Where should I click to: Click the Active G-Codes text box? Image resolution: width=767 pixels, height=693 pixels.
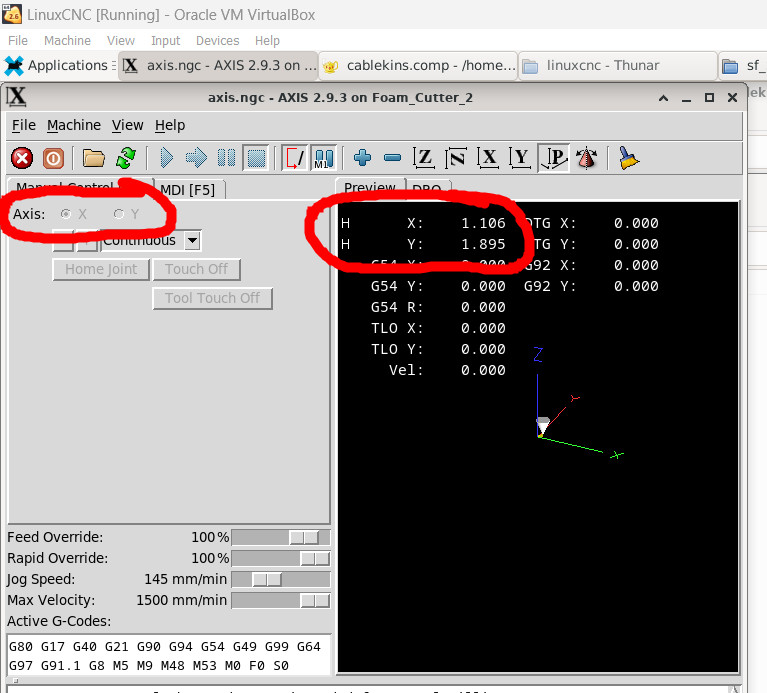pyautogui.click(x=169, y=656)
